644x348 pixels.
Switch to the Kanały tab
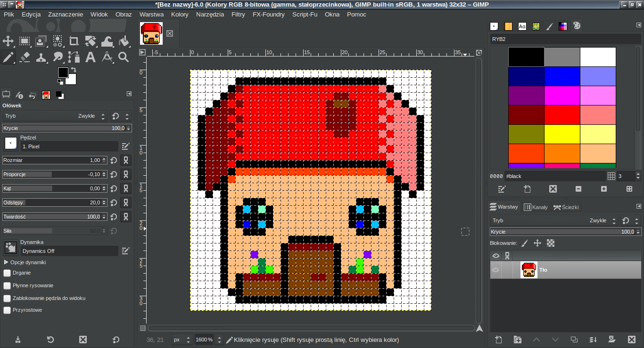[536, 207]
